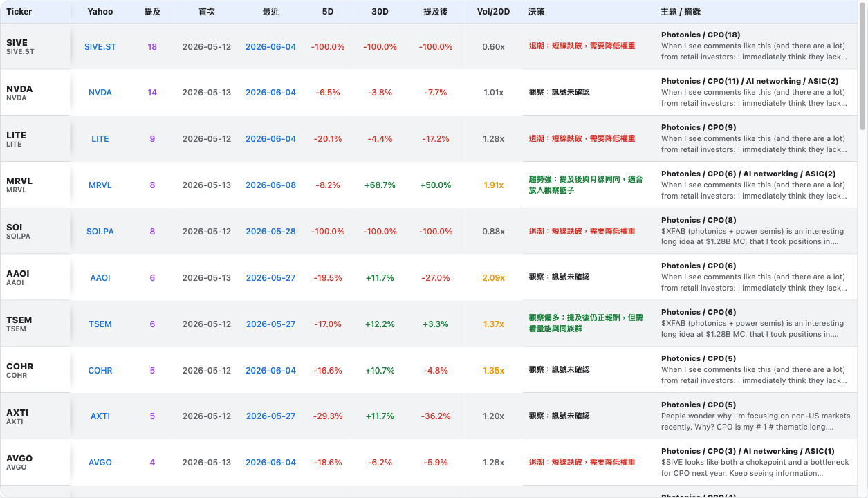Click the 1.35x volume value for COHR
This screenshot has width=868, height=498.
(493, 371)
